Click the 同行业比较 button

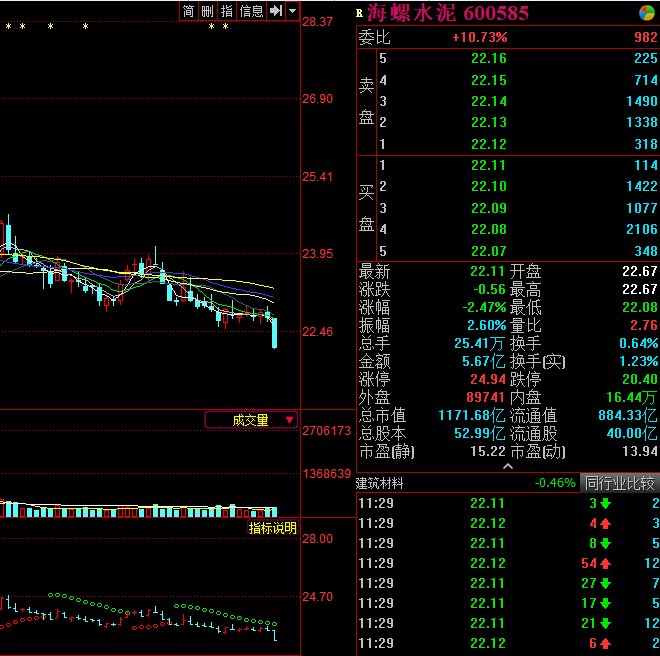pyautogui.click(x=620, y=483)
